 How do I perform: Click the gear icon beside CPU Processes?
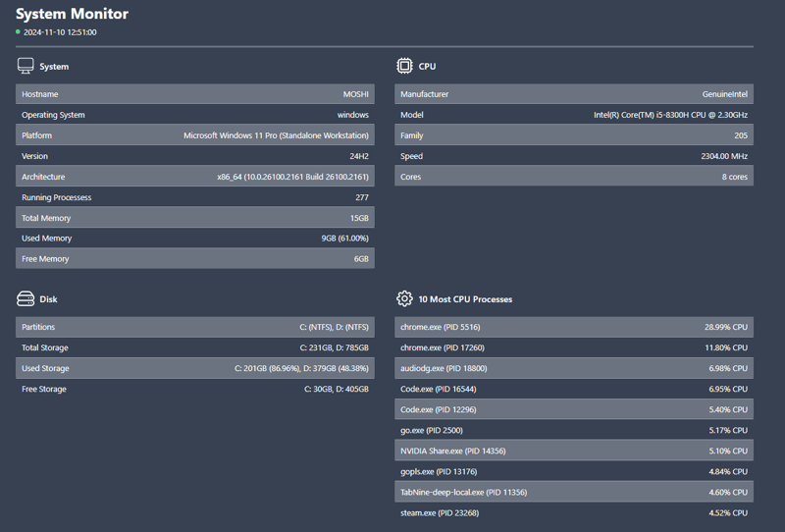coord(404,298)
